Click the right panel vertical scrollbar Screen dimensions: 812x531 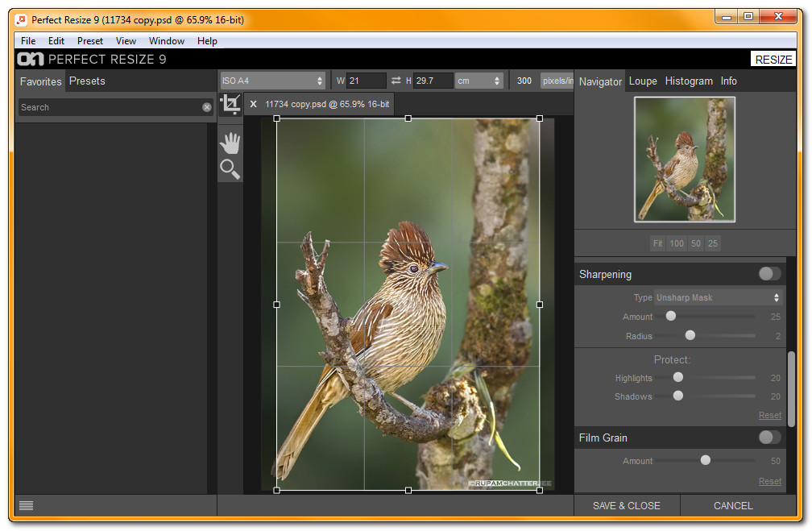(791, 388)
